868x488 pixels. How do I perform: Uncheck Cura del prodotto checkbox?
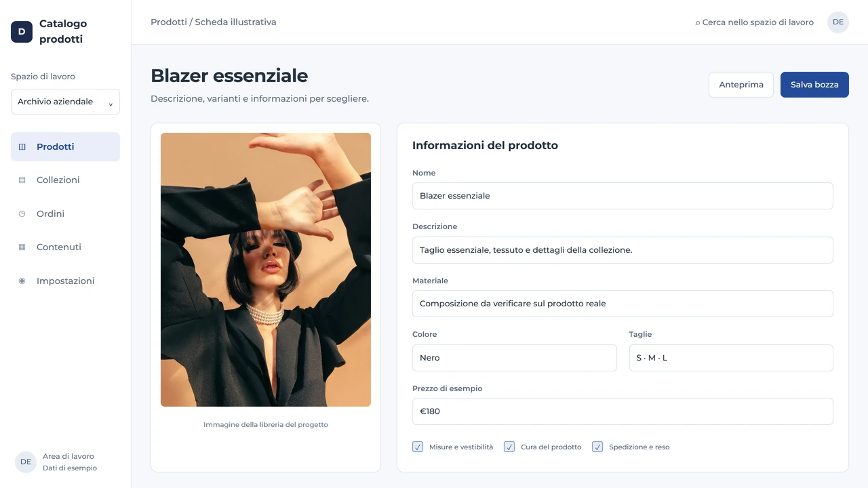coord(509,447)
